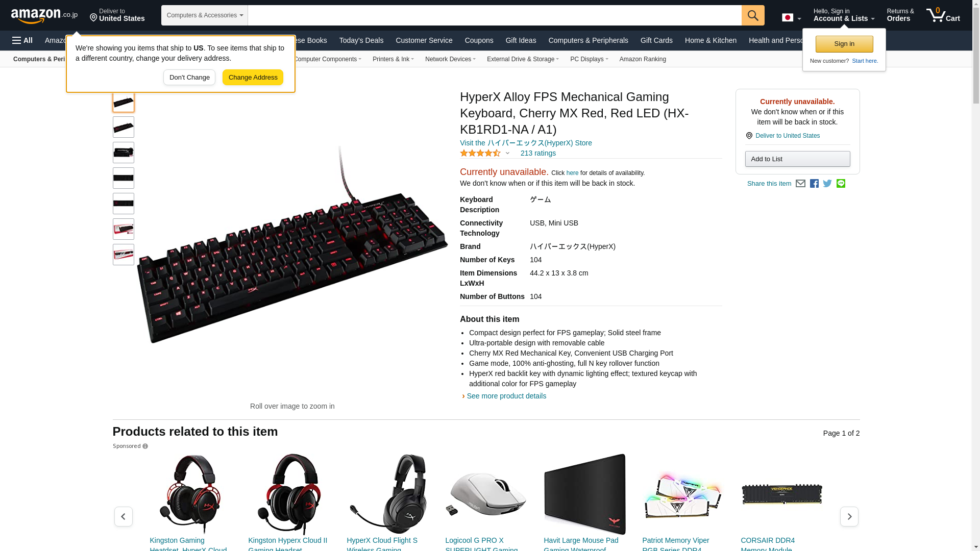Share this item on Facebook
The image size is (980, 551).
[x=814, y=184]
